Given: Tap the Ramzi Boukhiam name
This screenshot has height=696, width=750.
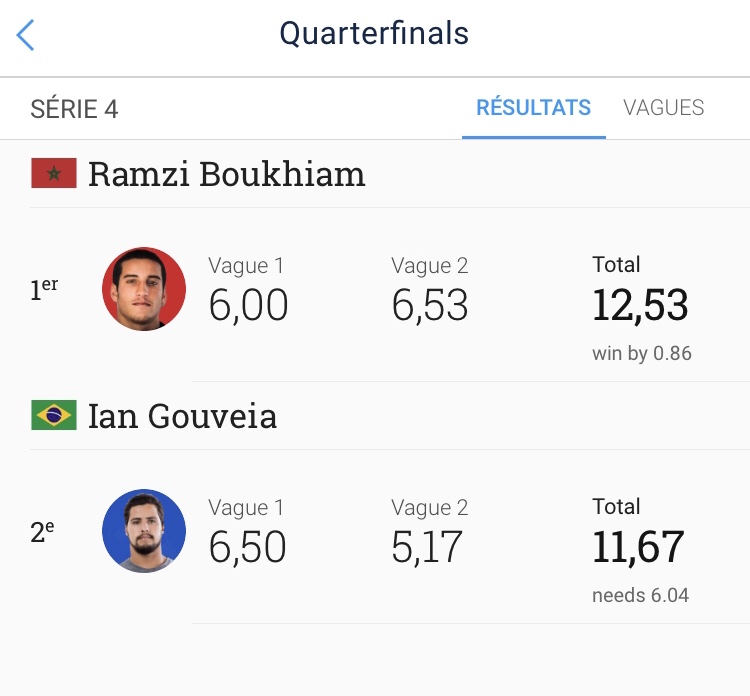Looking at the screenshot, I should (226, 174).
